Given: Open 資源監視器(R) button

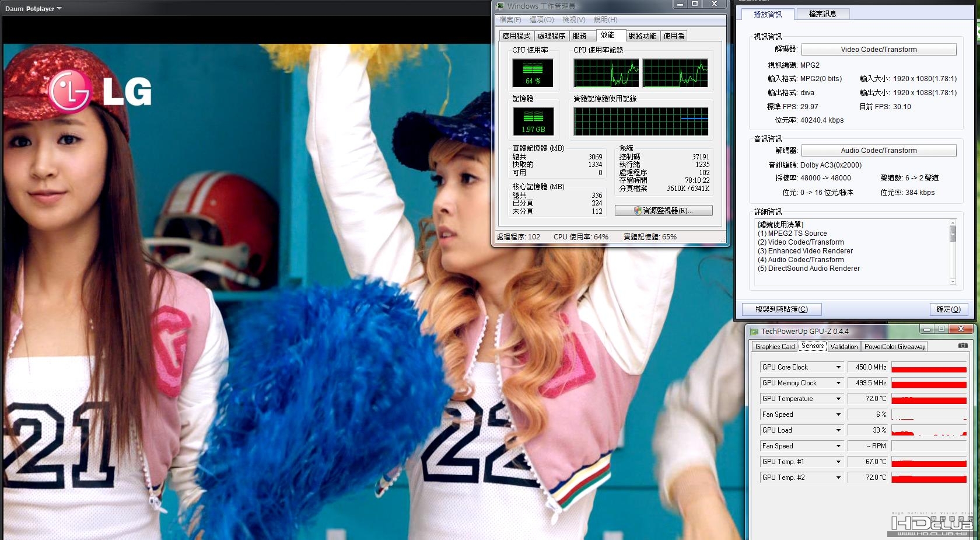Looking at the screenshot, I should 664,211.
